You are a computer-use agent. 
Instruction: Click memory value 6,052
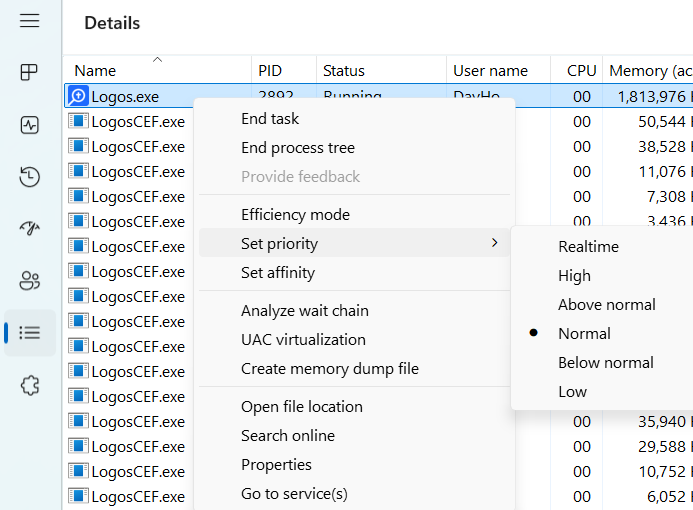coord(666,497)
